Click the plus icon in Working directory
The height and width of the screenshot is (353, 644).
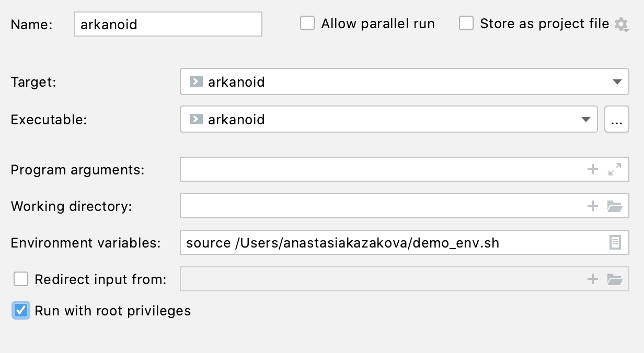(593, 206)
